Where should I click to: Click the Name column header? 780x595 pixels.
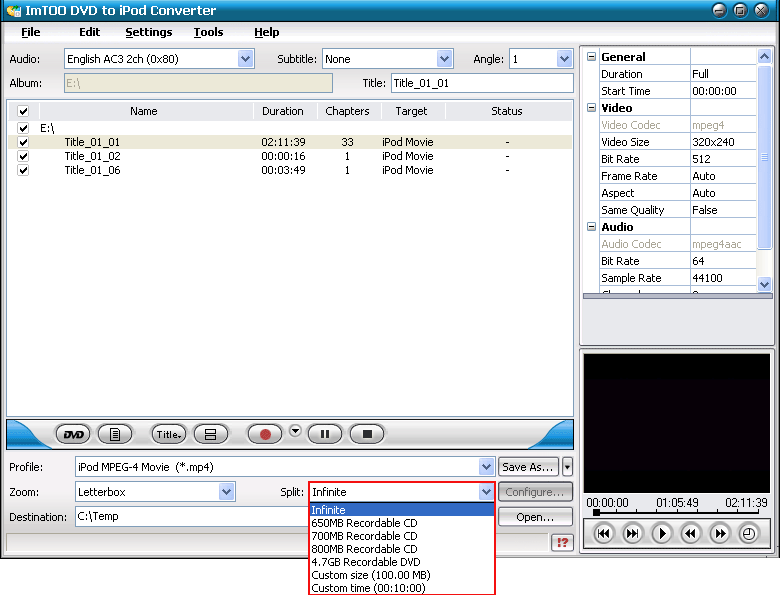coord(144,111)
